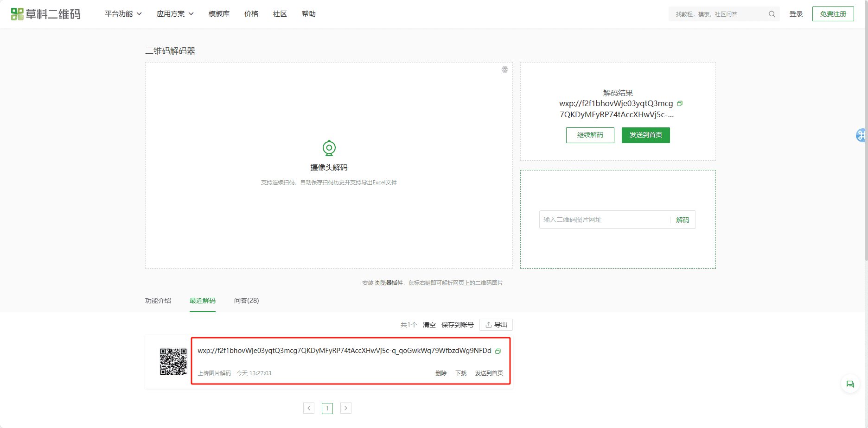Click the QR image URL input field
Viewport: 868px width, 428px height.
pyautogui.click(x=605, y=220)
